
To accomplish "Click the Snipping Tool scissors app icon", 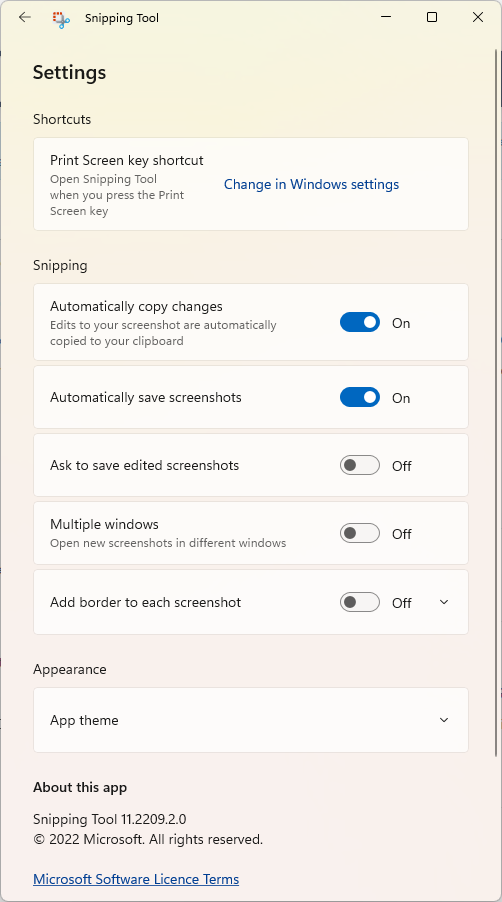I will 62,19.
